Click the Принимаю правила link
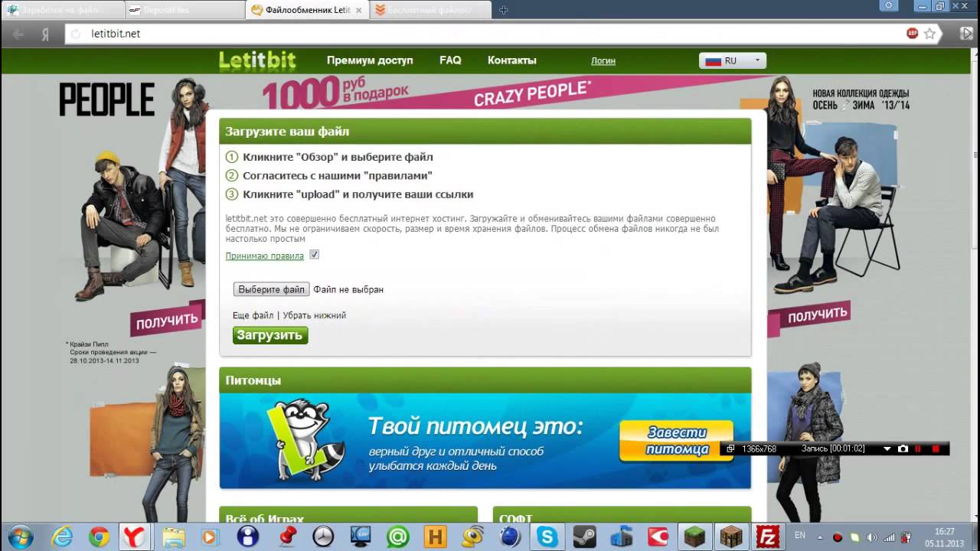 (x=264, y=256)
